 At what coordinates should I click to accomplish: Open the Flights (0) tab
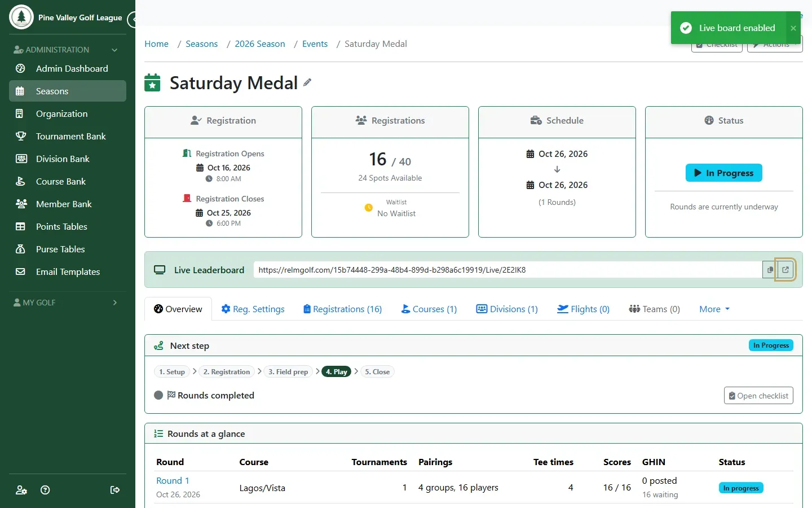(x=583, y=309)
